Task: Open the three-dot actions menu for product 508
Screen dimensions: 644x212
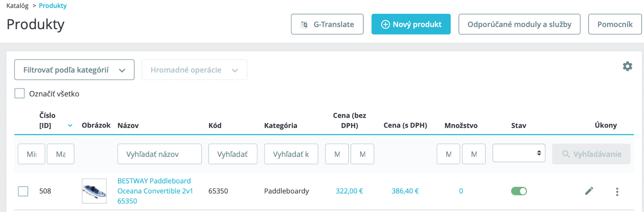Action: pos(617,192)
